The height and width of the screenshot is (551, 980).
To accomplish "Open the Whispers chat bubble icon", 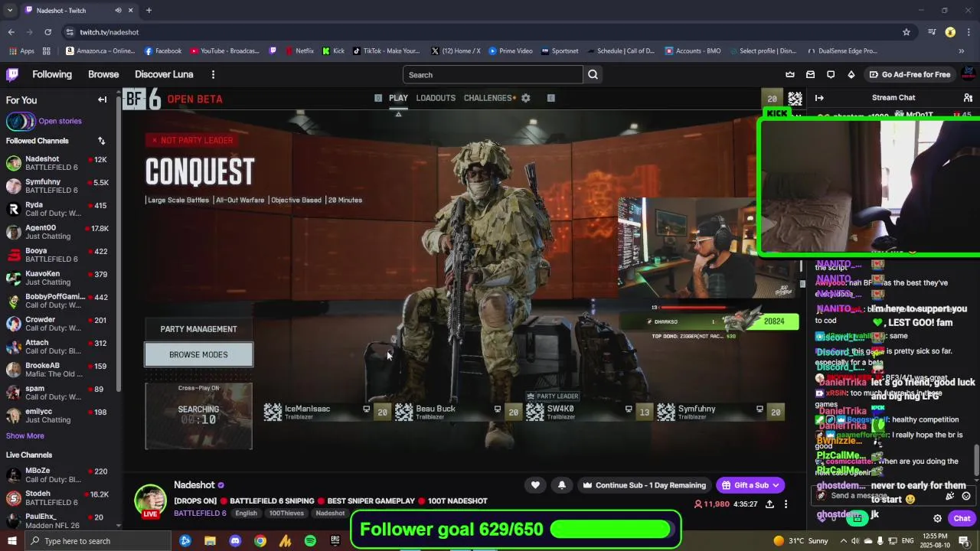I will click(831, 74).
